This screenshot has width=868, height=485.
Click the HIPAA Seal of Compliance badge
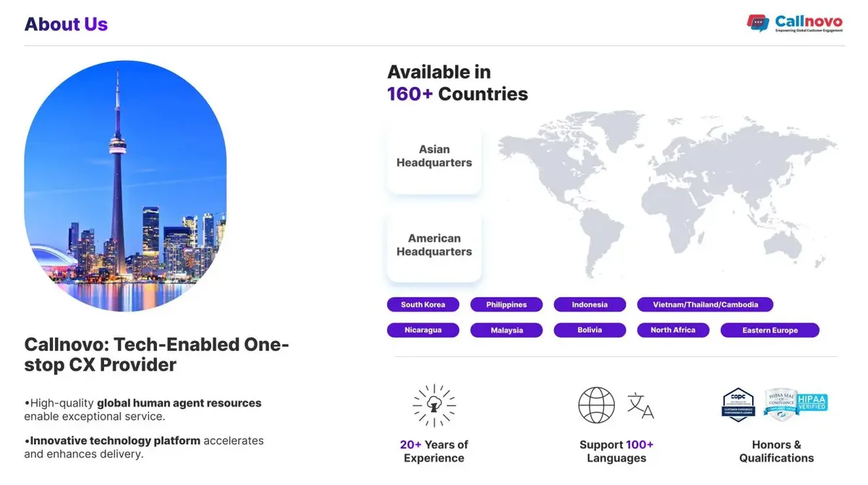(x=780, y=405)
